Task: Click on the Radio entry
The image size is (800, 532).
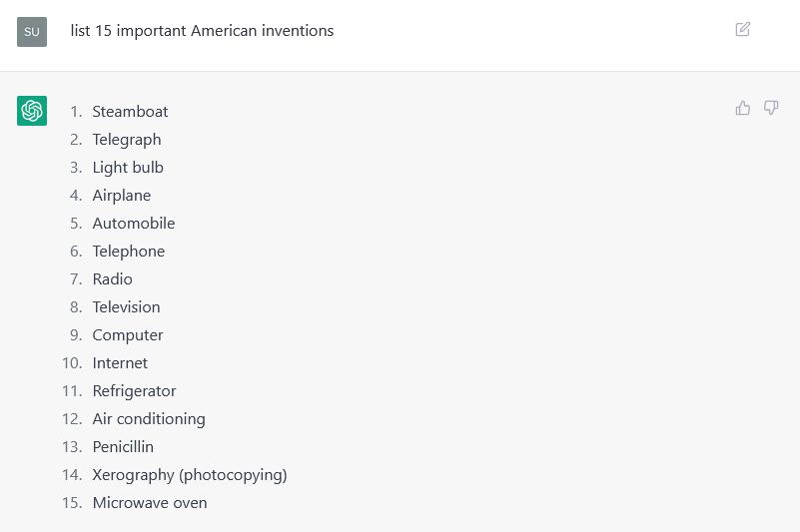Action: [x=112, y=279]
